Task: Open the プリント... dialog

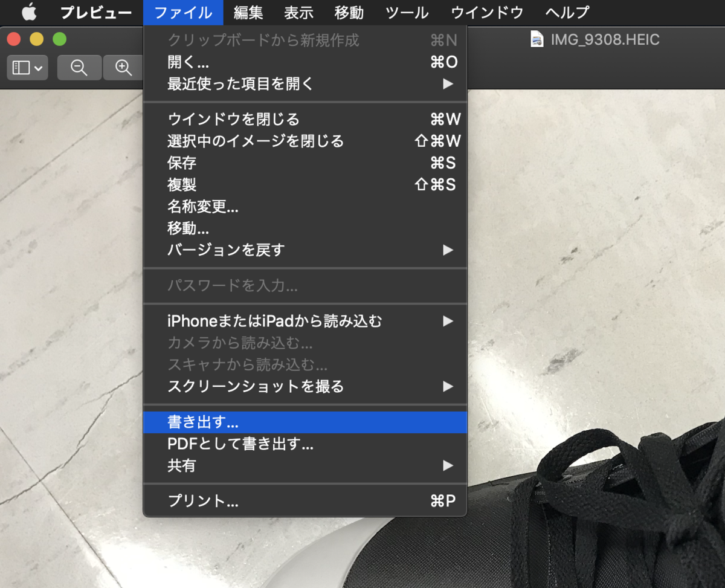Action: pos(196,500)
